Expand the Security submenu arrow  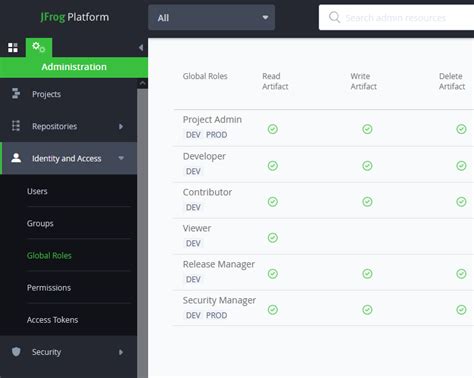click(121, 352)
